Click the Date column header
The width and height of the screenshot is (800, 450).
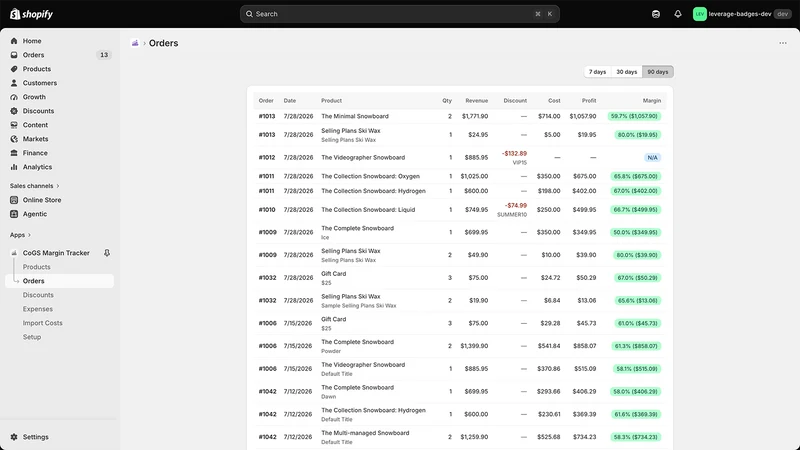tap(290, 101)
